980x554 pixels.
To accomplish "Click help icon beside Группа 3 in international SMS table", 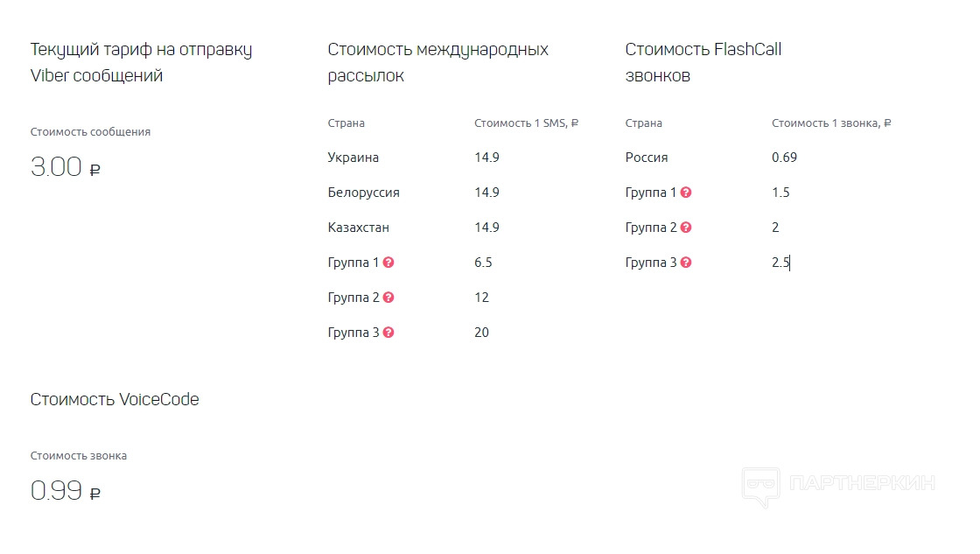I will coord(388,333).
